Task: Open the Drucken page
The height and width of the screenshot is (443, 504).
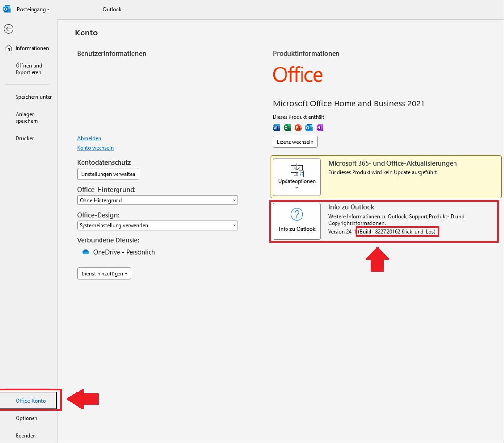Action: (x=25, y=138)
